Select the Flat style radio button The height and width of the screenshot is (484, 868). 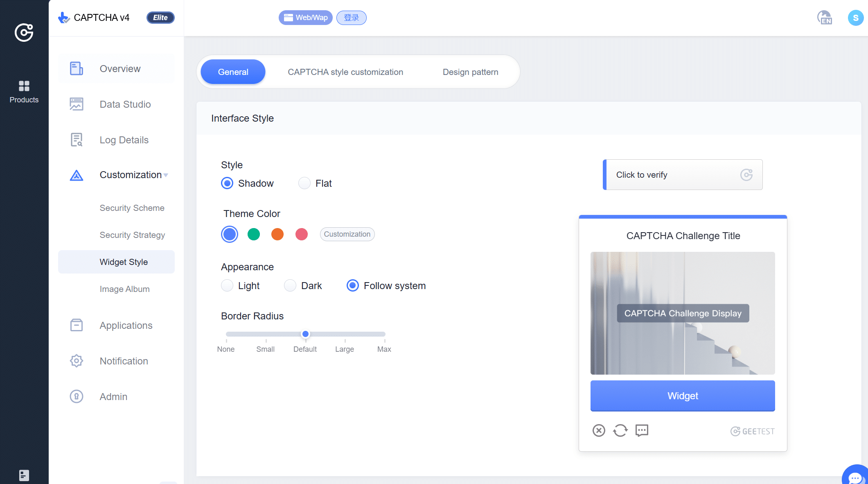(x=304, y=183)
